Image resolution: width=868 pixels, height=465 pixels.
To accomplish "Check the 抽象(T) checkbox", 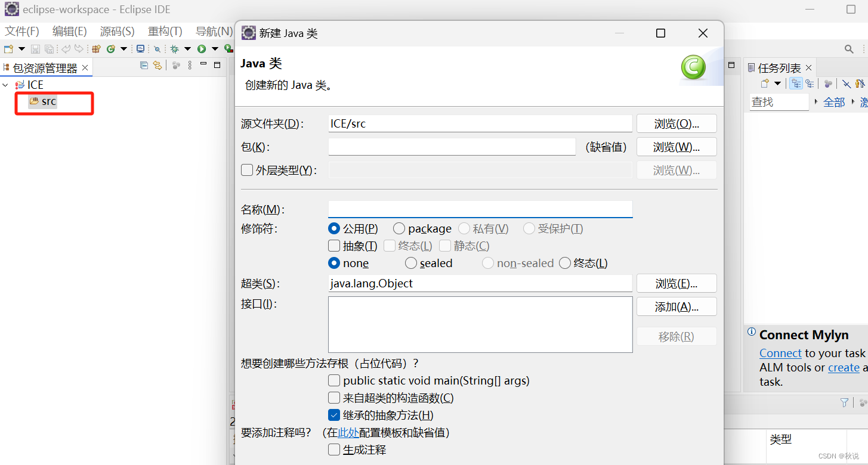I will pyautogui.click(x=334, y=246).
